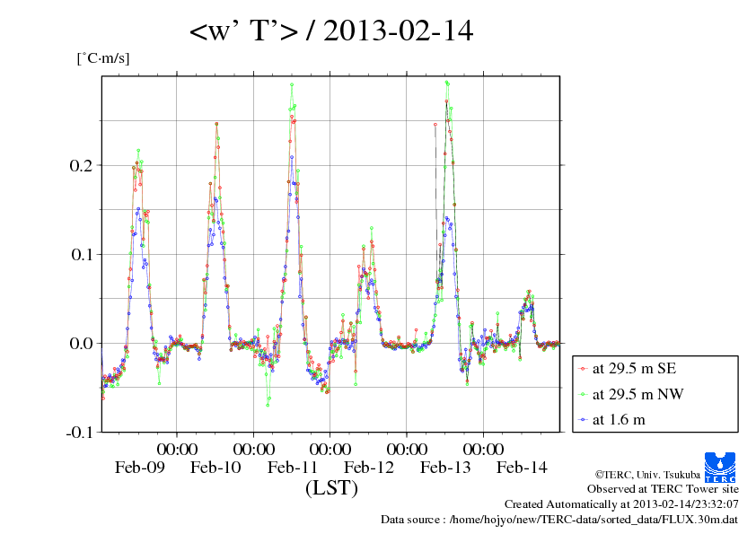This screenshot has height=534, width=756.
Task: Click the Feb-14 date label
Action: pos(522,468)
